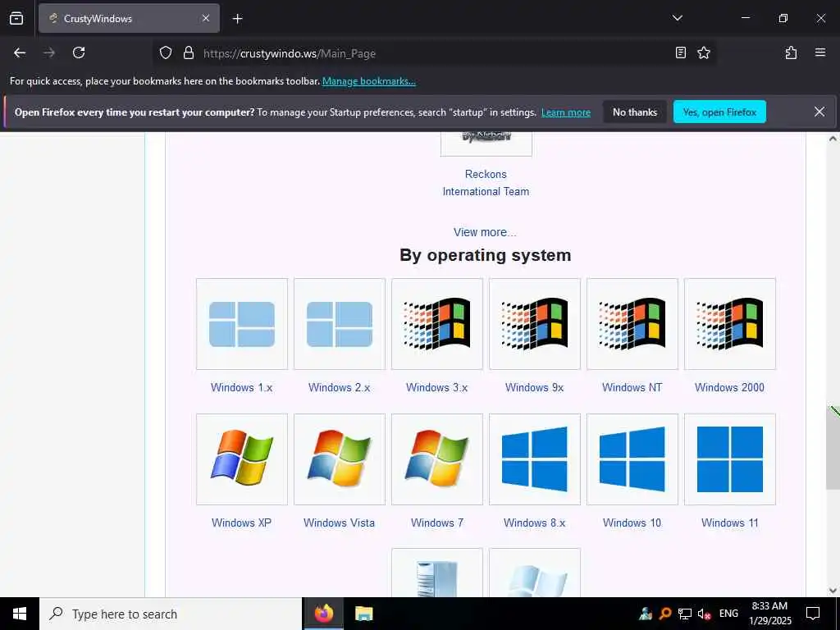Image resolution: width=840 pixels, height=630 pixels.
Task: Click the page vertical scrollbar thumb
Action: (x=833, y=447)
